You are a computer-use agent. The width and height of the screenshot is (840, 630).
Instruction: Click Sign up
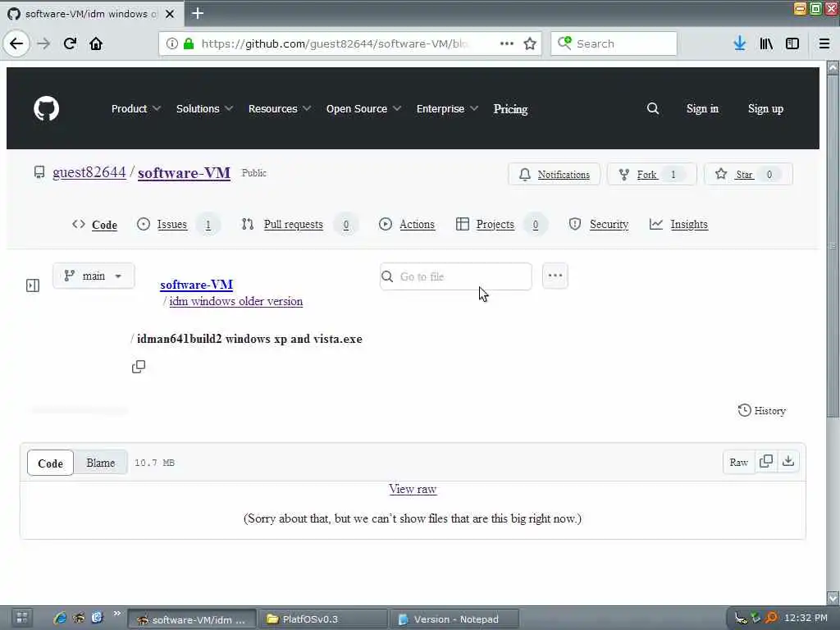(765, 109)
